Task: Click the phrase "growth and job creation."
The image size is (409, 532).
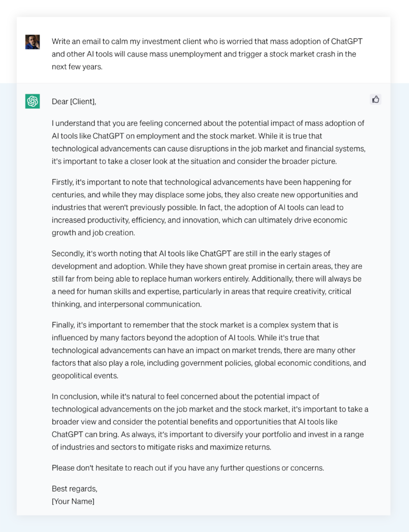Action: point(93,233)
